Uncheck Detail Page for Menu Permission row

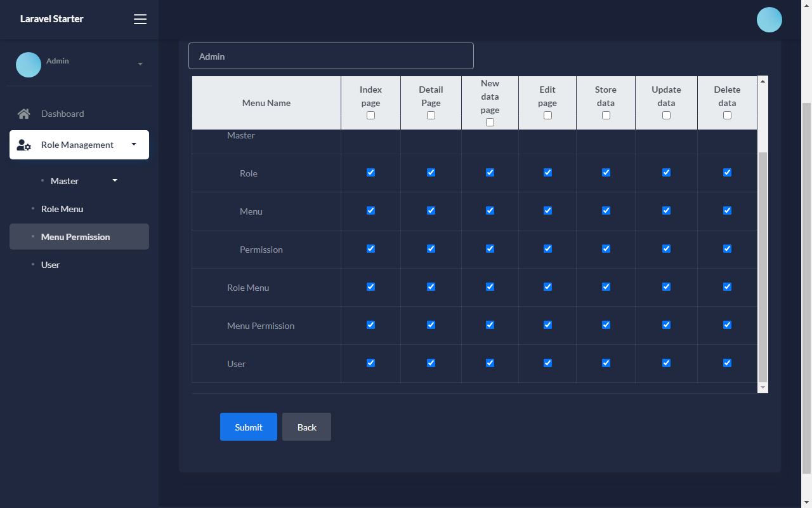click(x=431, y=324)
